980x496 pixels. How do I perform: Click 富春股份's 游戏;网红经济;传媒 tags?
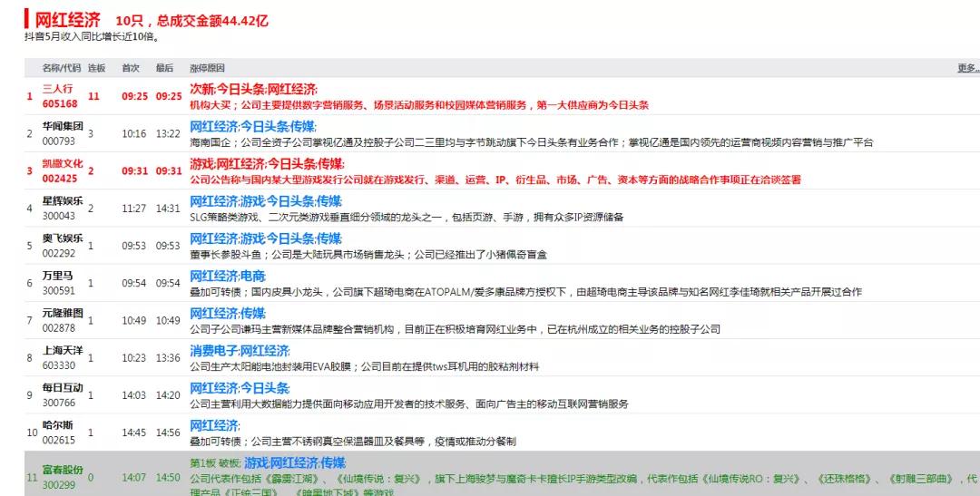pyautogui.click(x=295, y=462)
